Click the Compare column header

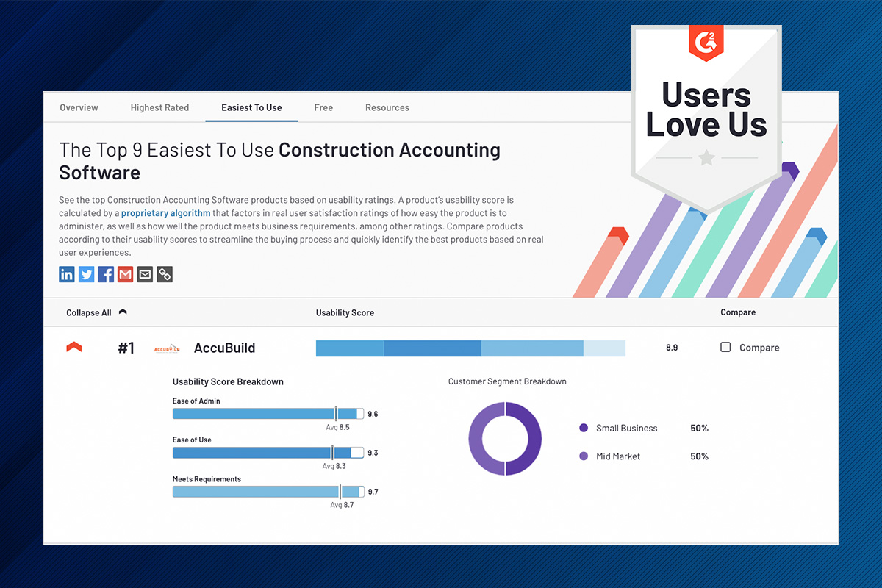click(738, 312)
